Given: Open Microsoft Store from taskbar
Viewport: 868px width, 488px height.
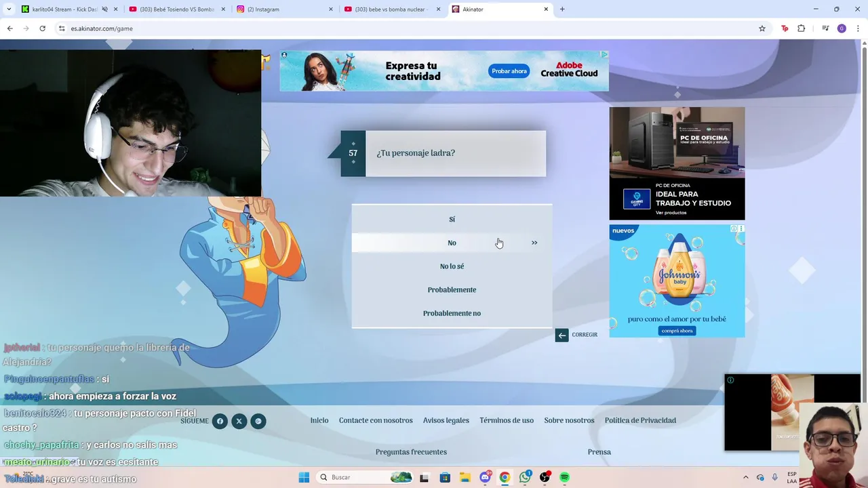Looking at the screenshot, I should tap(445, 478).
